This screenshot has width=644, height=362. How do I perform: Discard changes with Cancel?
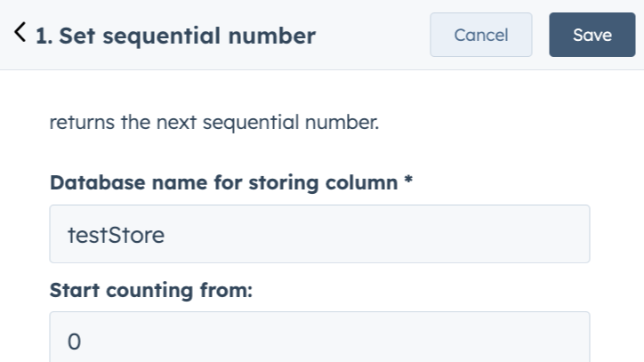tap(480, 35)
